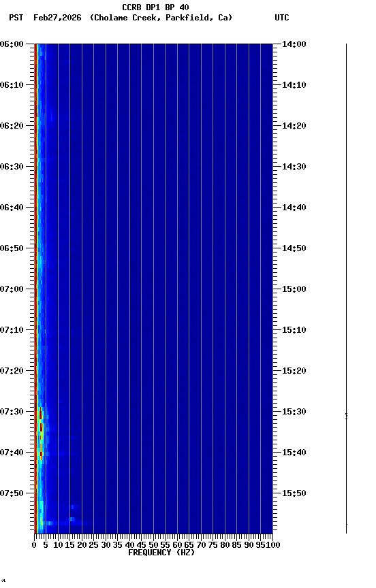The width and height of the screenshot is (376, 588).
Task: Click the '50' Hz frequency axis label
Action: click(153, 546)
